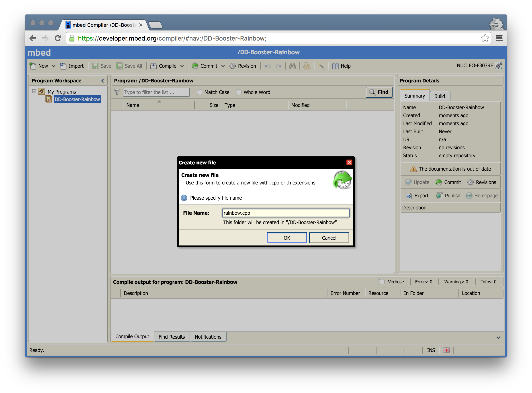Click the INS status bar indicator
Viewport: 532px width, 393px height.
[x=431, y=350]
